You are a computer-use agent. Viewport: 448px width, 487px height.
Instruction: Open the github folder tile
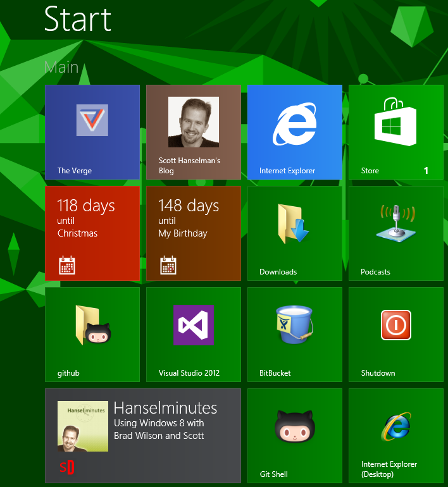tap(92, 334)
